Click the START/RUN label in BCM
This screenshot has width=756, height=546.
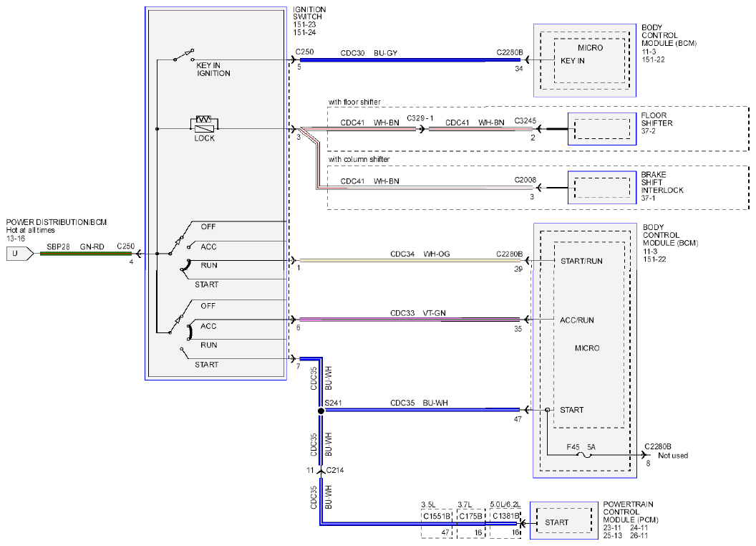tap(581, 261)
